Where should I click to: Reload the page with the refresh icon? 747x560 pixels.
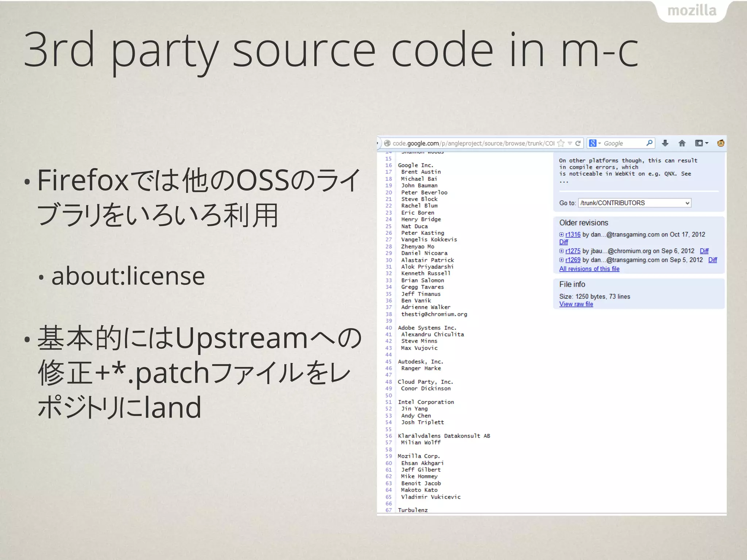coord(578,143)
